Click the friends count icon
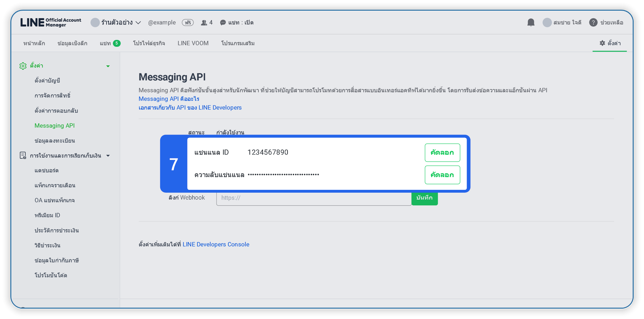The height and width of the screenshot is (319, 644). [x=204, y=23]
